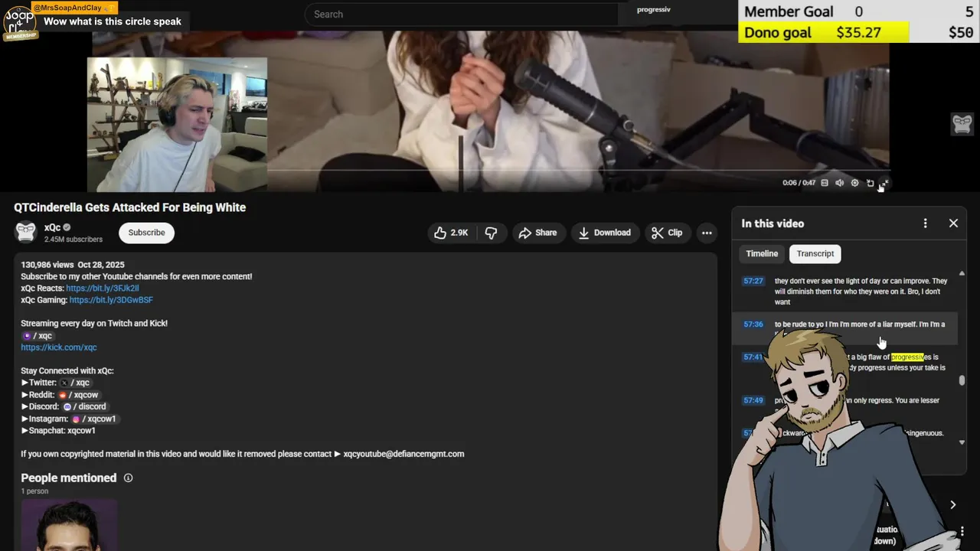This screenshot has width=980, height=551.
Task: Click the "In this video" panel heading
Action: click(x=773, y=223)
